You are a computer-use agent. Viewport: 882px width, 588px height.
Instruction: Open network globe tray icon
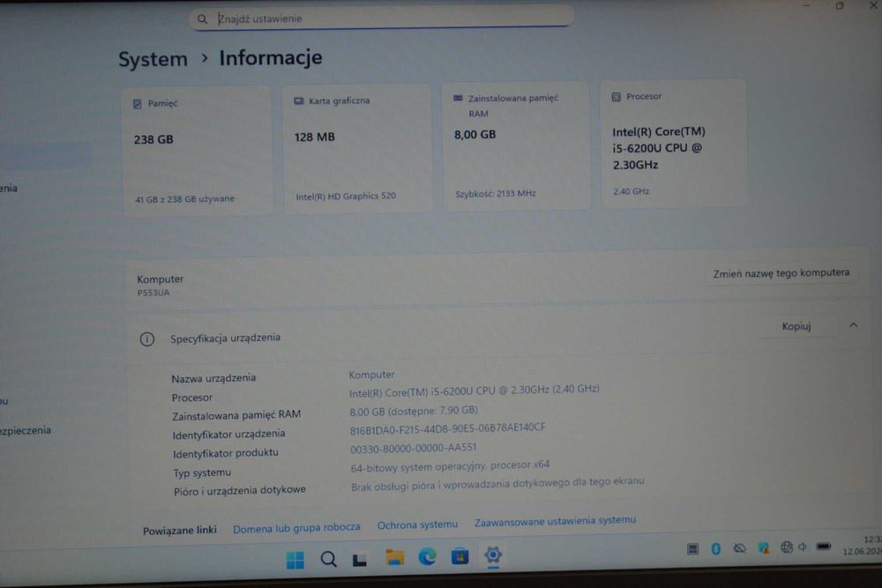coord(787,547)
